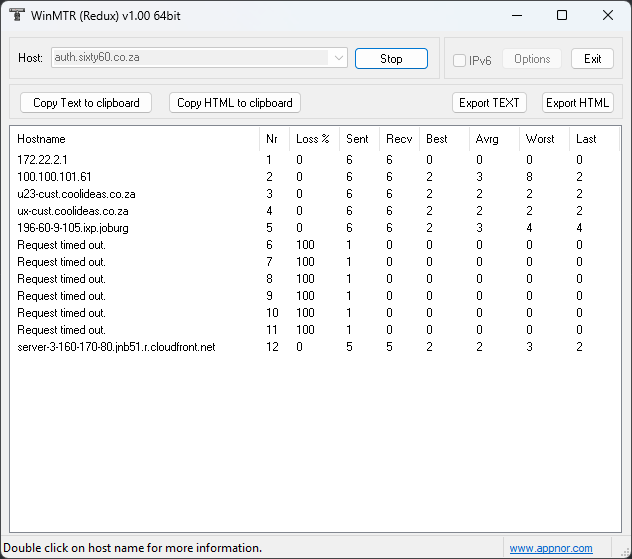Image resolution: width=632 pixels, height=559 pixels.
Task: Click the Recv column header
Action: pos(399,139)
